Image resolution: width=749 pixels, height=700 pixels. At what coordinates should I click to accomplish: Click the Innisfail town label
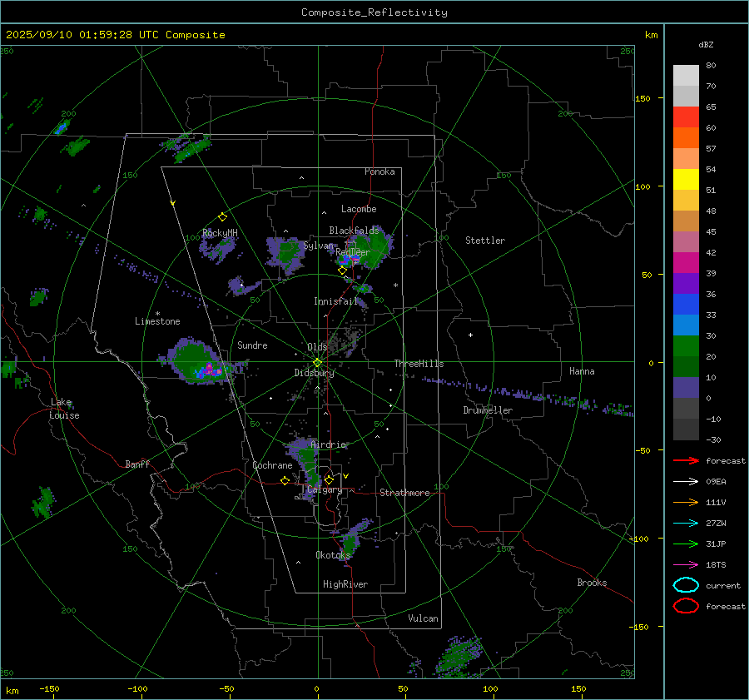pyautogui.click(x=336, y=301)
